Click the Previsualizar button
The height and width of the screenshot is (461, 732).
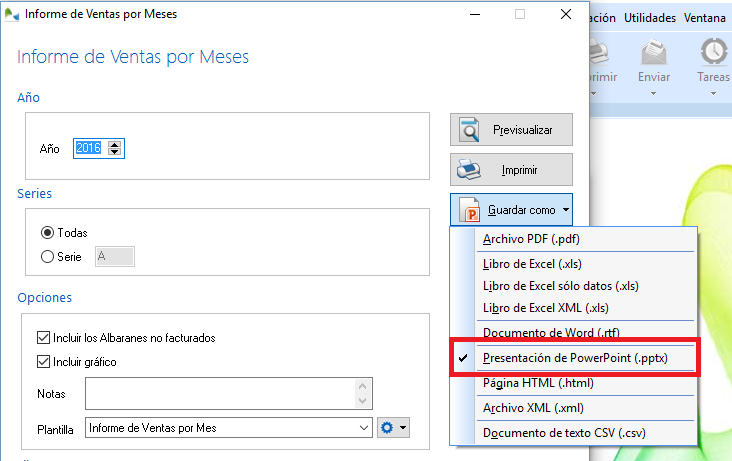[x=511, y=129]
